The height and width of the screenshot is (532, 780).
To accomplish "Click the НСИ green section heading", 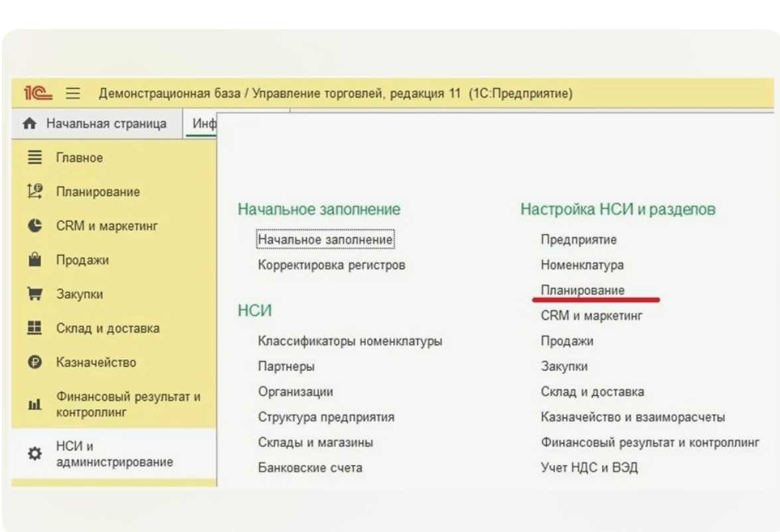I will tap(255, 310).
